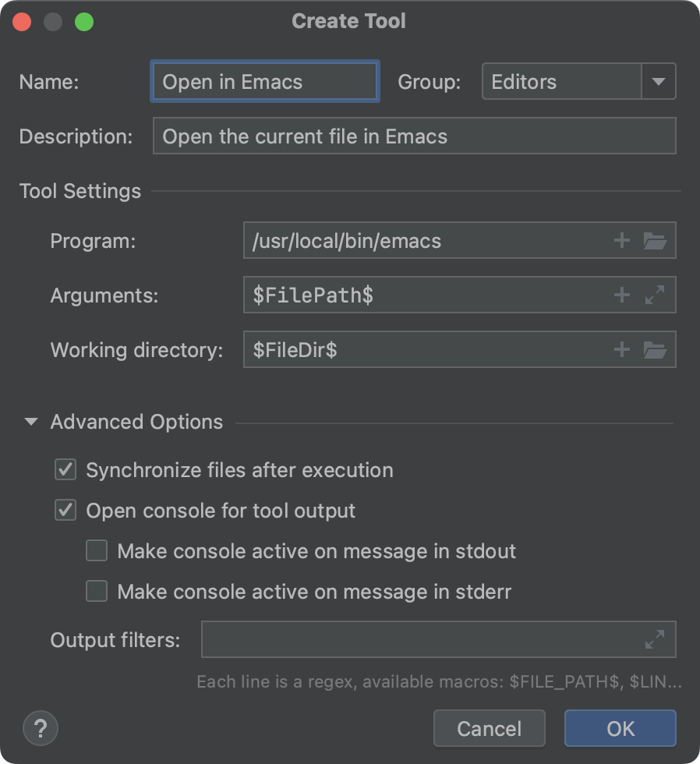Insert a macro into the Arguments field
This screenshot has height=764, width=700.
[x=621, y=295]
